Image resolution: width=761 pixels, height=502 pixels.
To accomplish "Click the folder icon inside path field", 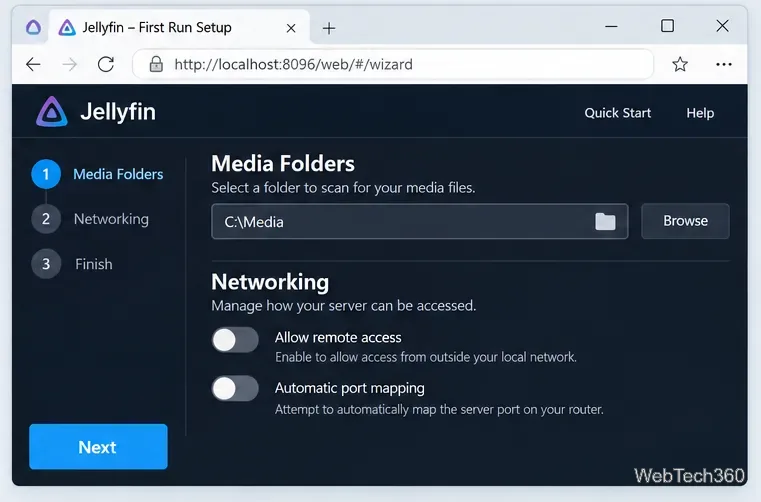I will (x=605, y=221).
